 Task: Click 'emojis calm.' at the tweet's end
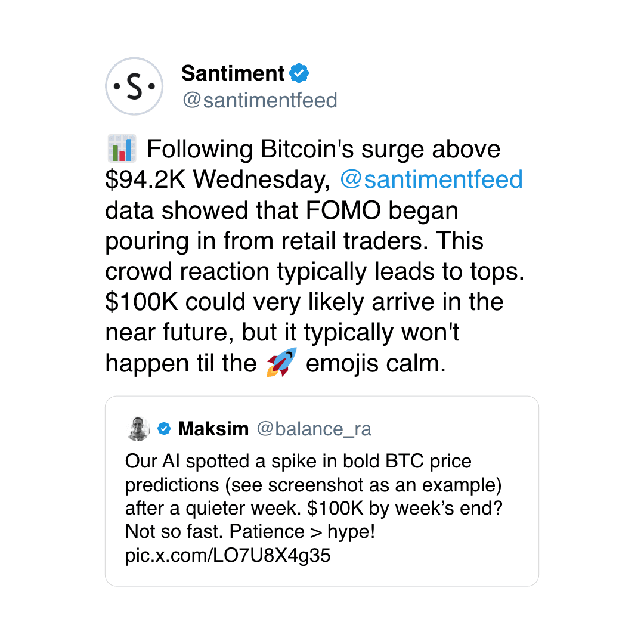click(x=376, y=363)
